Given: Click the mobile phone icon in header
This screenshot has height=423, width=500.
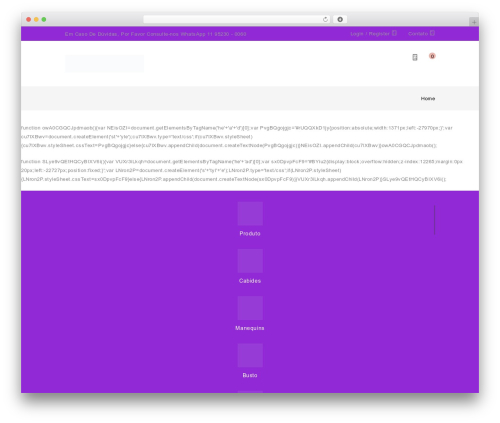Looking at the screenshot, I should coord(415,57).
